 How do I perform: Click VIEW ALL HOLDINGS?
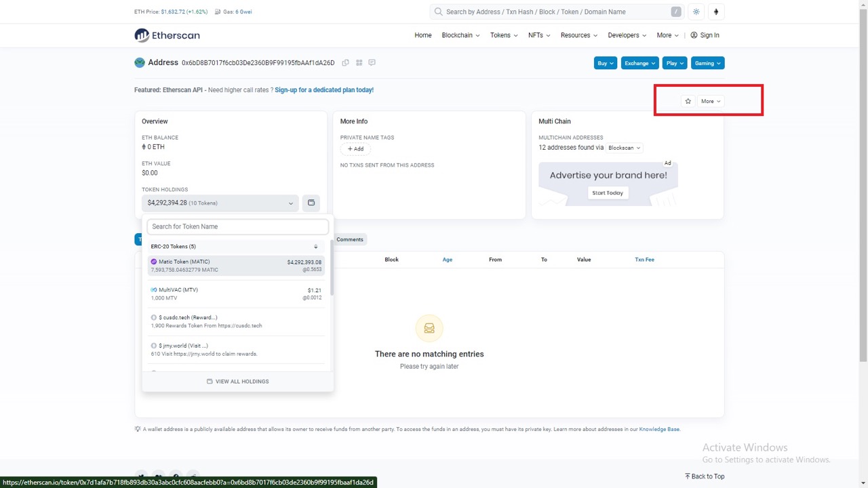pyautogui.click(x=237, y=382)
